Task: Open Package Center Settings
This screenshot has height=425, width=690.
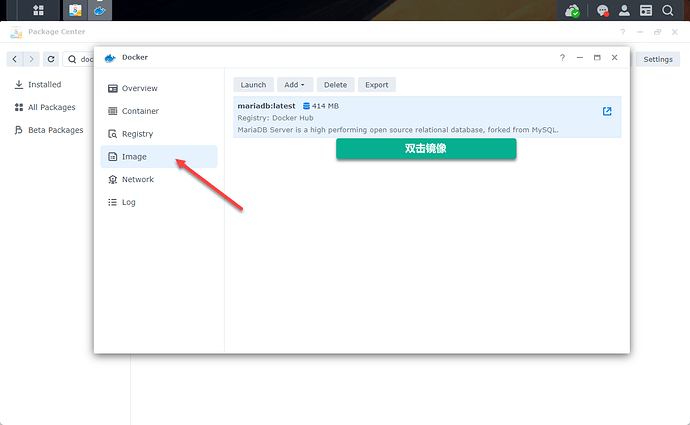Action: click(658, 59)
